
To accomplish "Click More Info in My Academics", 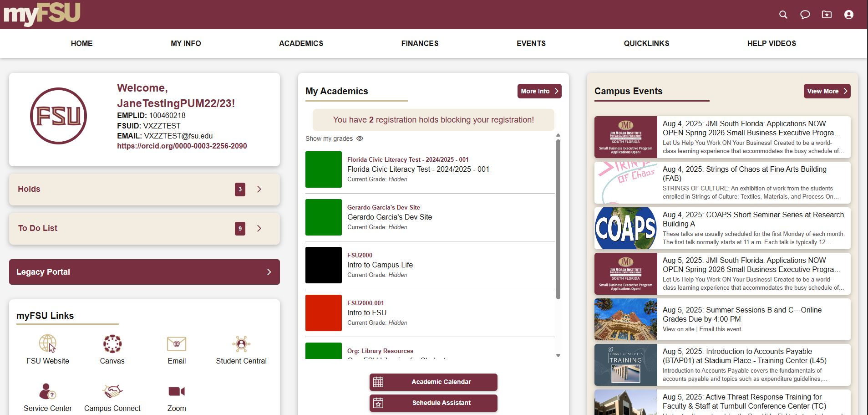I will point(539,91).
